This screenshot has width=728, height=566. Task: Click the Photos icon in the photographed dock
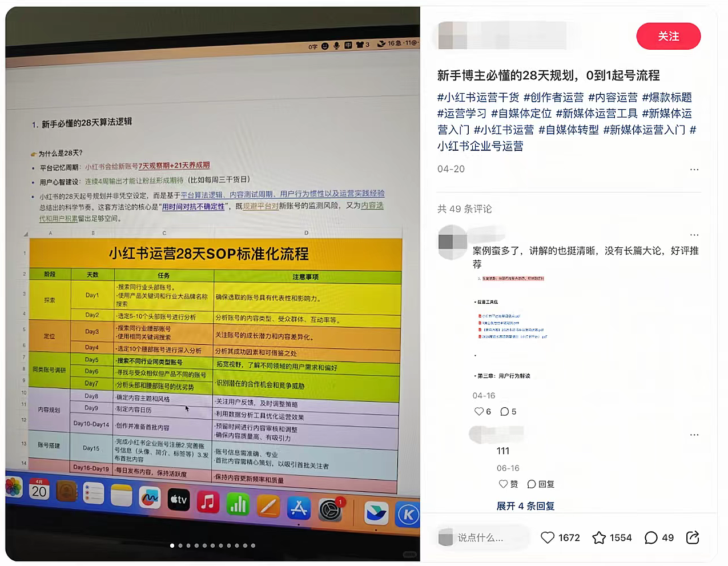(13, 488)
